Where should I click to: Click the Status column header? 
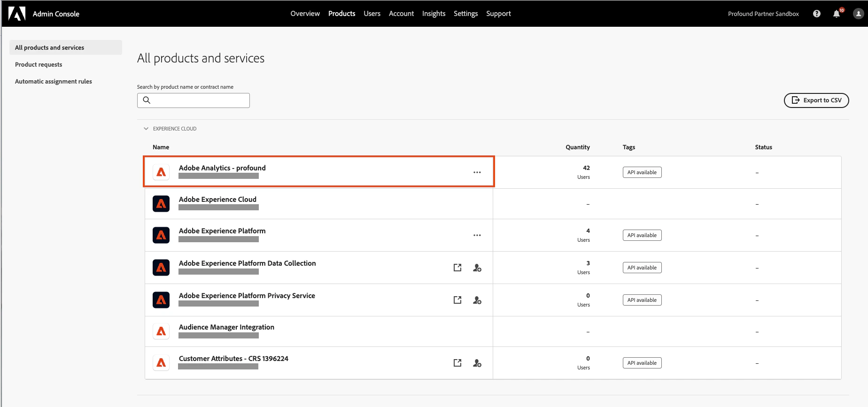point(763,147)
